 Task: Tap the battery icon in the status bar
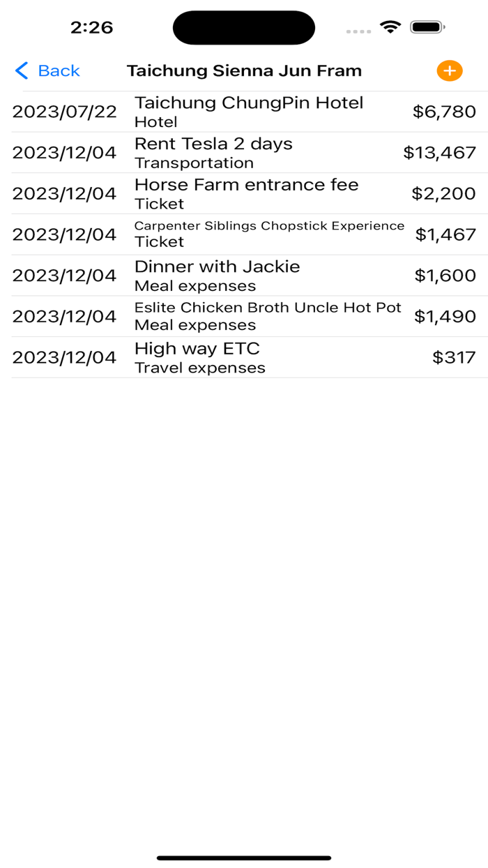click(426, 27)
